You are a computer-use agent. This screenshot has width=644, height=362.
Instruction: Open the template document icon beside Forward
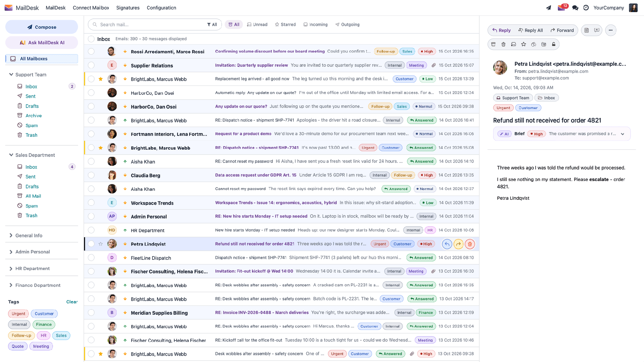[587, 30]
